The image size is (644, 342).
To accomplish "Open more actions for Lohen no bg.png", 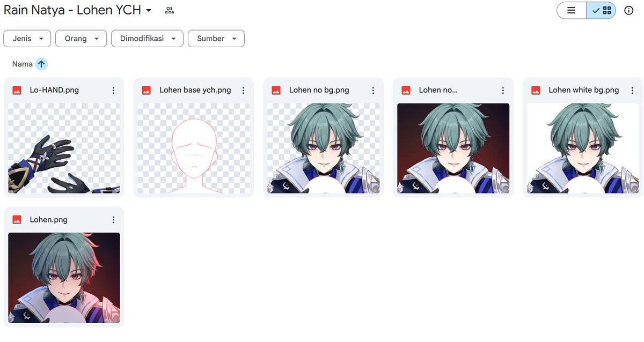I will (373, 91).
